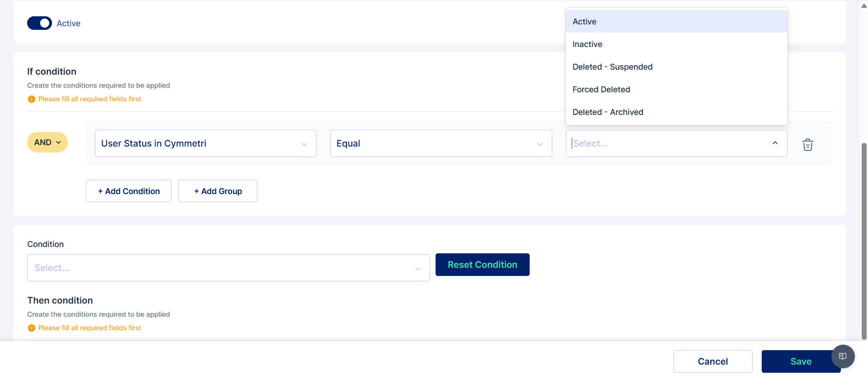Open the help book floating icon
The image size is (868, 380).
pos(843,356)
